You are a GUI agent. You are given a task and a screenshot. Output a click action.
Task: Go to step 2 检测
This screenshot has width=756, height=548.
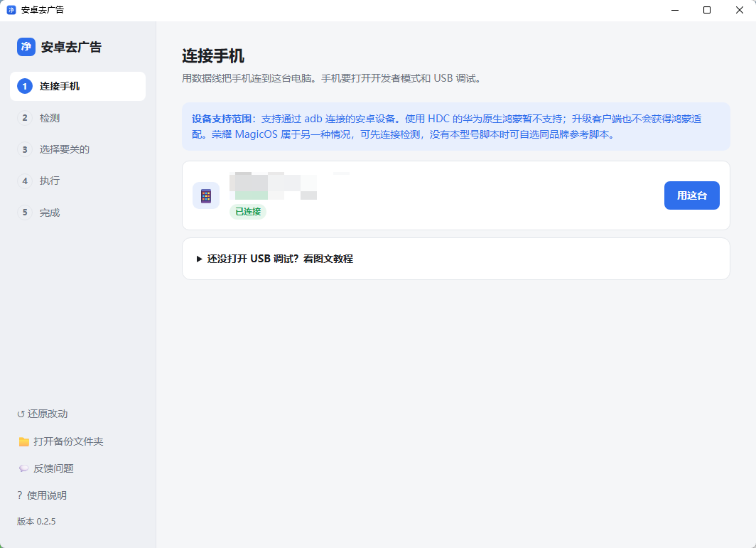click(x=77, y=118)
